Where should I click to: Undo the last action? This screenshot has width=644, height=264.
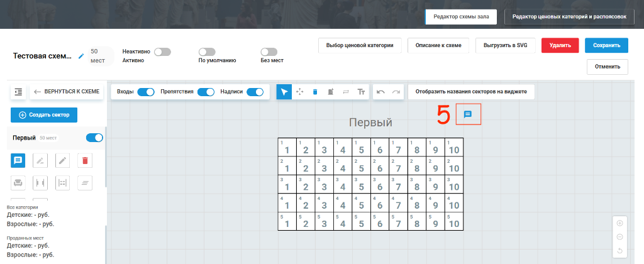[380, 92]
